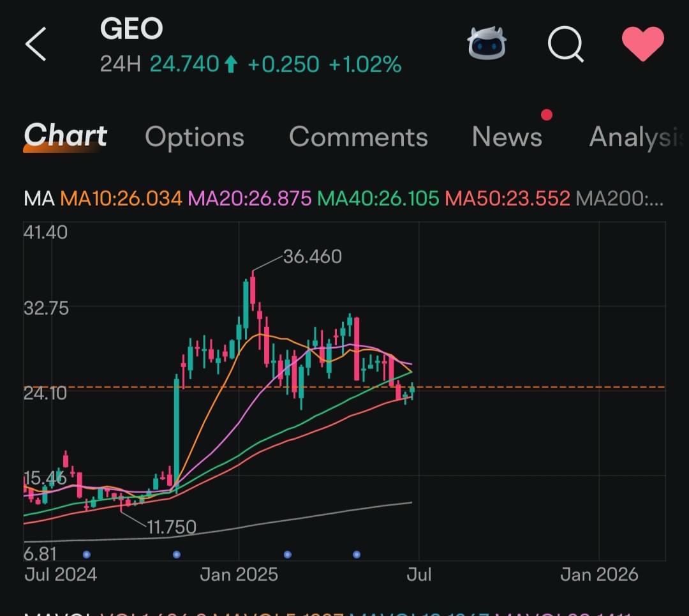Screen dimensions: 689x616
Task: Tap the Jan 2026 axis label
Action: coord(599,575)
